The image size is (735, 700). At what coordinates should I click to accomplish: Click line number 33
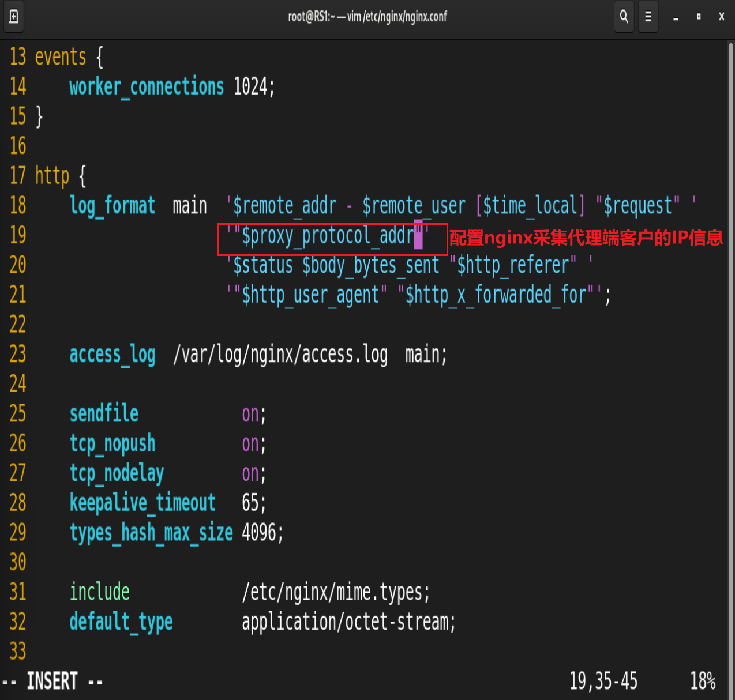(x=18, y=652)
